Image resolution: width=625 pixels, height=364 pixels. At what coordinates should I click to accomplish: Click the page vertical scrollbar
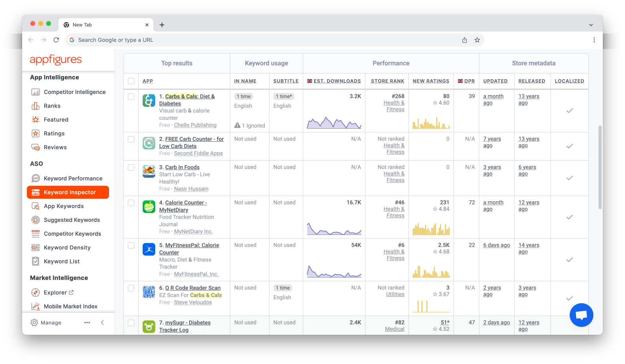600,167
